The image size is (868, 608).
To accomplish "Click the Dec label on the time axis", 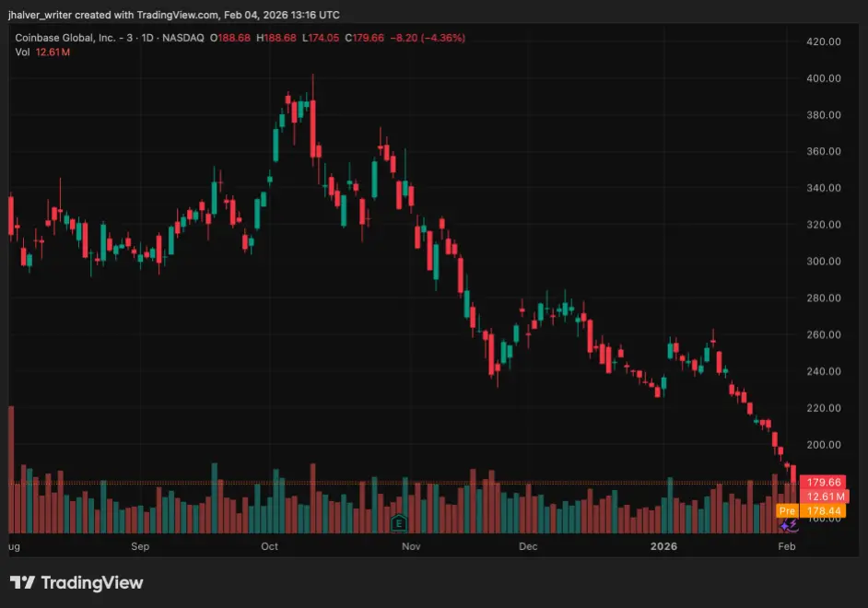I will tap(528, 546).
